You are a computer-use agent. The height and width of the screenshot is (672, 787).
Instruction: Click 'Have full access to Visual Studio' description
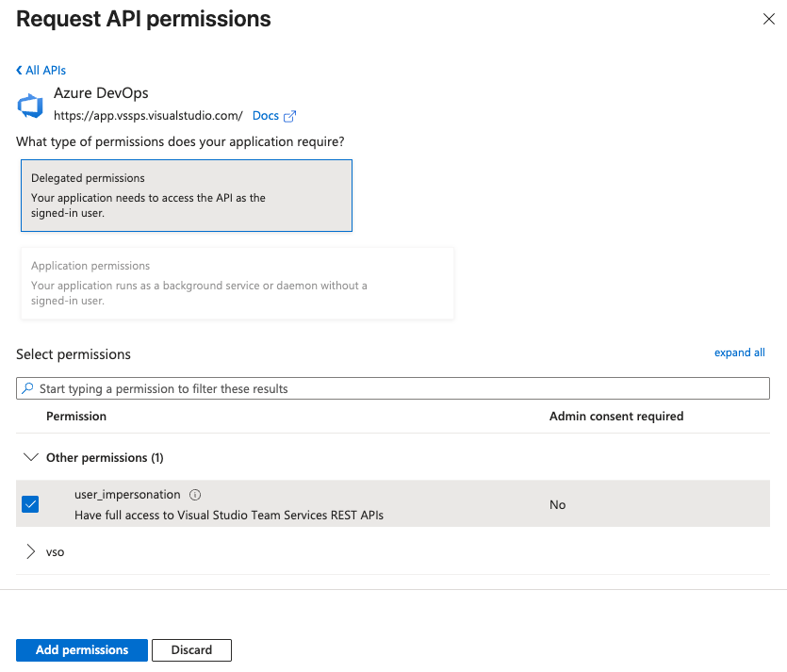[229, 516]
